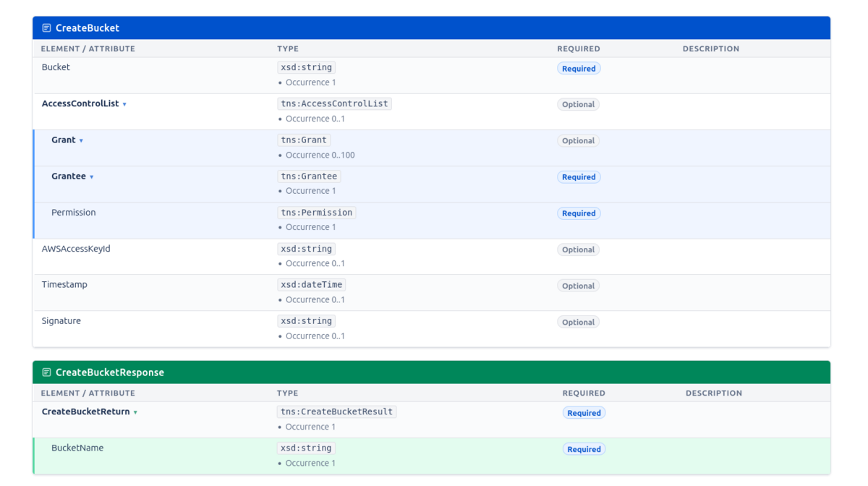Click the Required badge in the Permission row
The height and width of the screenshot is (486, 868).
[579, 213]
